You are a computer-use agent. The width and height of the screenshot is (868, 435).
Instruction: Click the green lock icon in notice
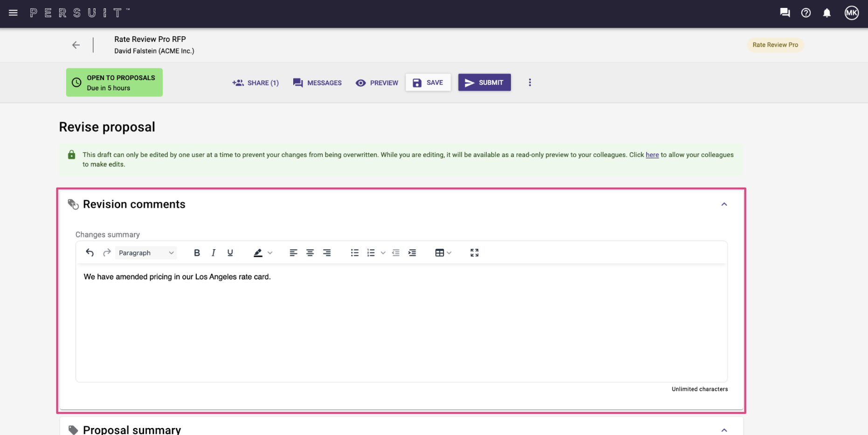pos(71,155)
